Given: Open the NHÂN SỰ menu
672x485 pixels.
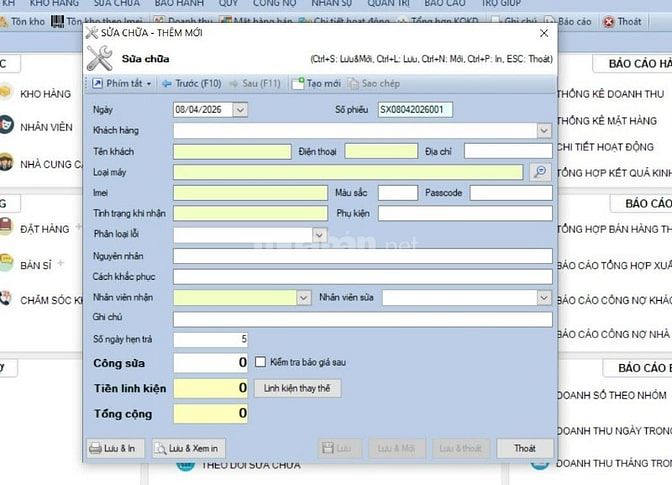Looking at the screenshot, I should pos(331,3).
